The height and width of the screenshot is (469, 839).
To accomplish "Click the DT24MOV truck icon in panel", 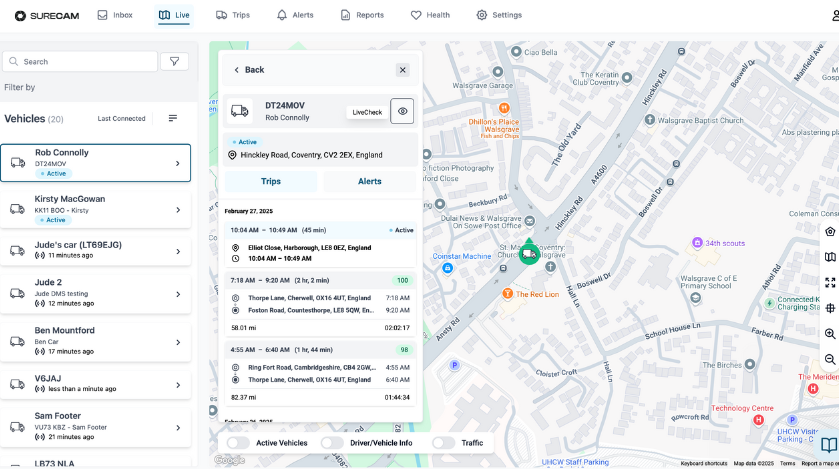I will pyautogui.click(x=240, y=111).
